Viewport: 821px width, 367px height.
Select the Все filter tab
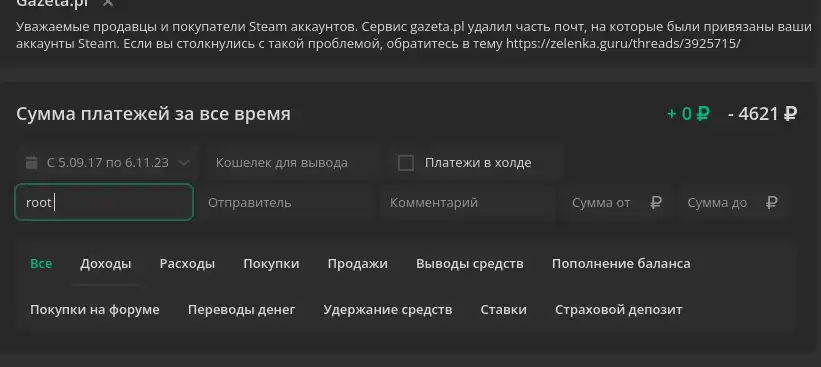[x=41, y=263]
